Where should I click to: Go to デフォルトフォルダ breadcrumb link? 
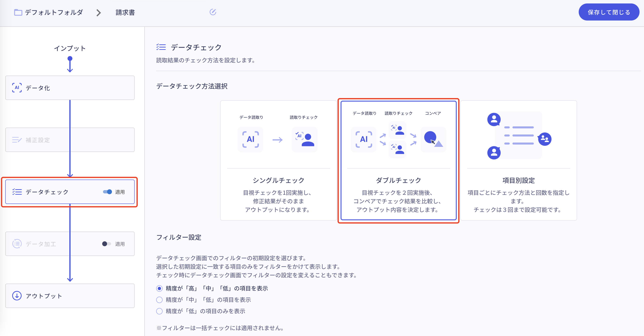[x=54, y=12]
